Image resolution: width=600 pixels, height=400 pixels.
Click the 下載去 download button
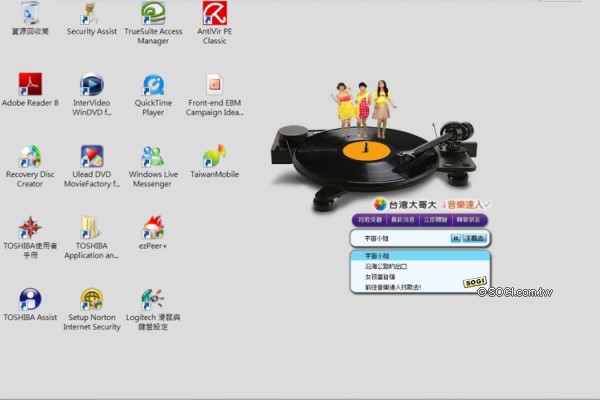click(x=474, y=238)
